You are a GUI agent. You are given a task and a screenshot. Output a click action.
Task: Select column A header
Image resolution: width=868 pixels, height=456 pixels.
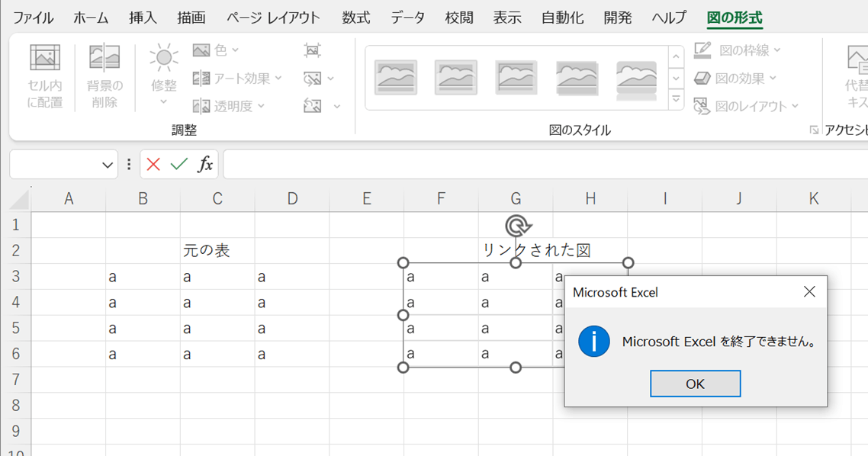(x=69, y=199)
